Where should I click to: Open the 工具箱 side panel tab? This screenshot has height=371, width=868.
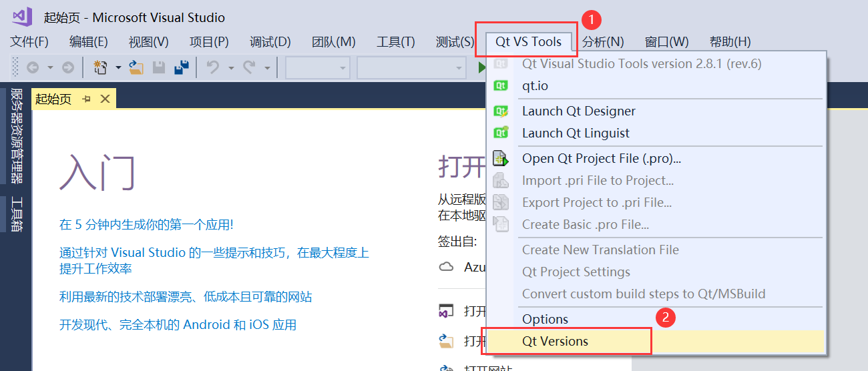17,214
